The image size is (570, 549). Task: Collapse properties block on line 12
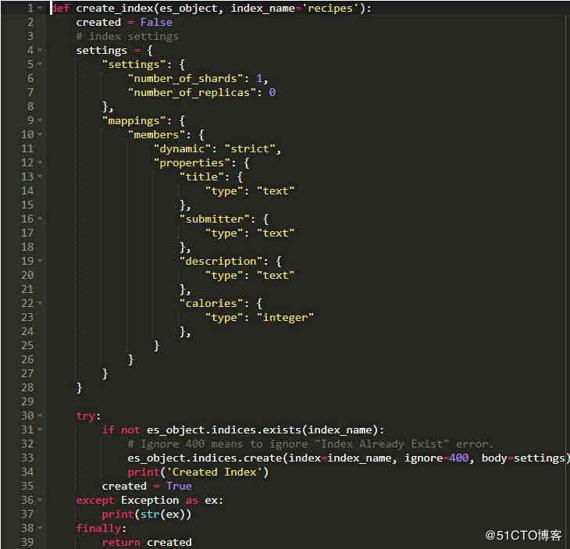pyautogui.click(x=40, y=162)
